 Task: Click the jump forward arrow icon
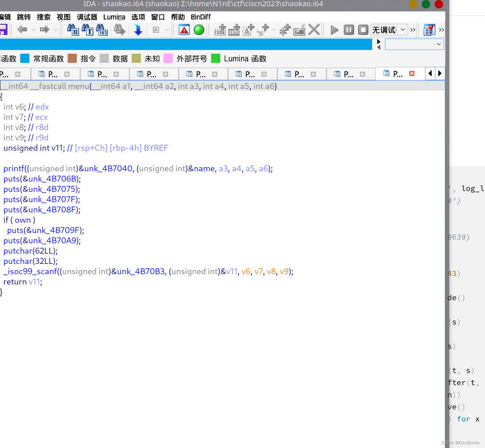click(x=45, y=29)
